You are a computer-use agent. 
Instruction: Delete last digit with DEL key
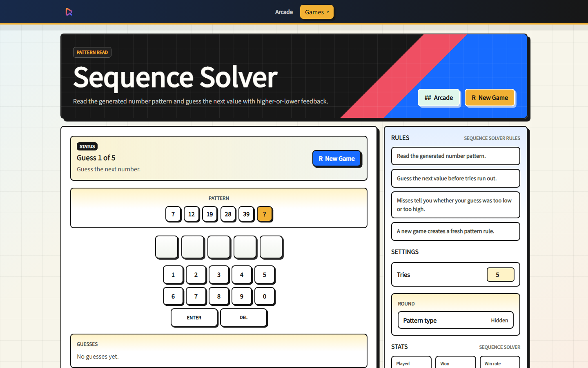pos(244,318)
